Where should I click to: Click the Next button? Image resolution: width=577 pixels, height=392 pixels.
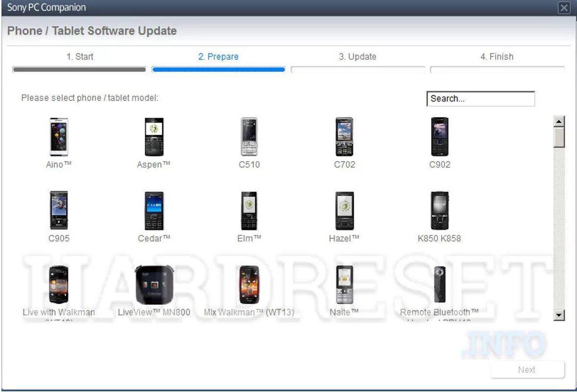527,369
